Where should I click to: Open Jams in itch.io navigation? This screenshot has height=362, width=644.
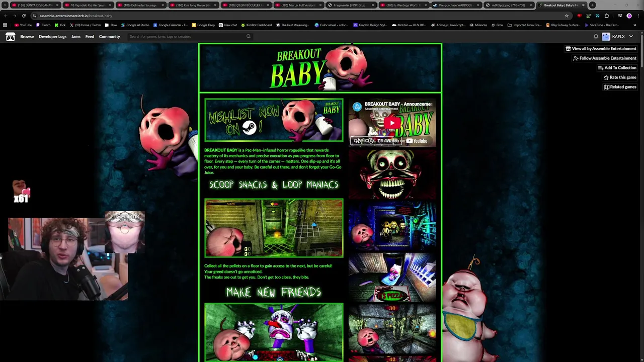[x=76, y=37]
